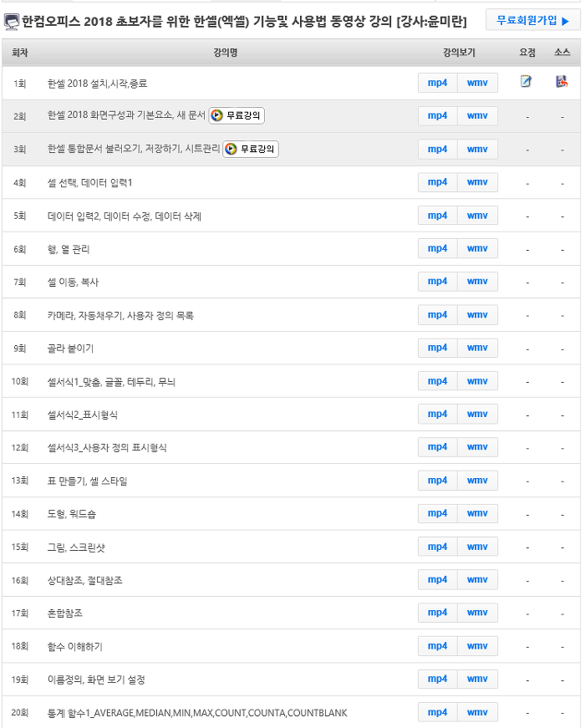This screenshot has height=728, width=585.
Task: Download the source file icon for lesson 1
Action: tap(562, 81)
